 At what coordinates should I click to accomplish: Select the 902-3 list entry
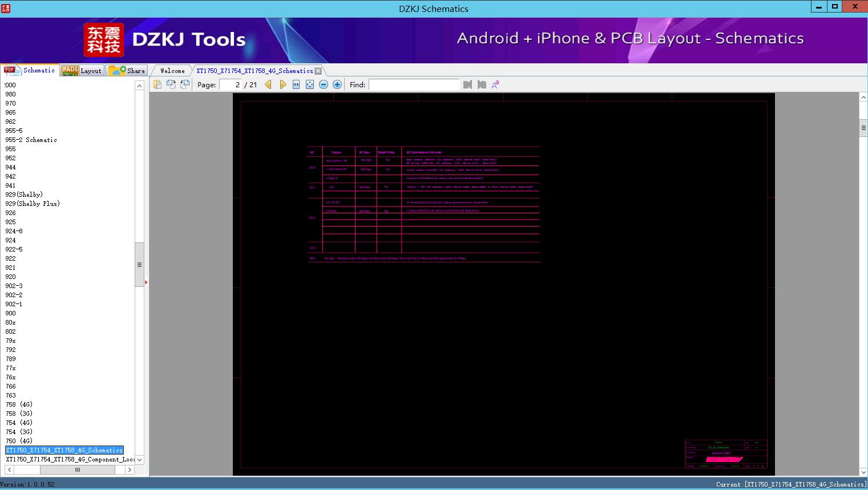pos(14,286)
